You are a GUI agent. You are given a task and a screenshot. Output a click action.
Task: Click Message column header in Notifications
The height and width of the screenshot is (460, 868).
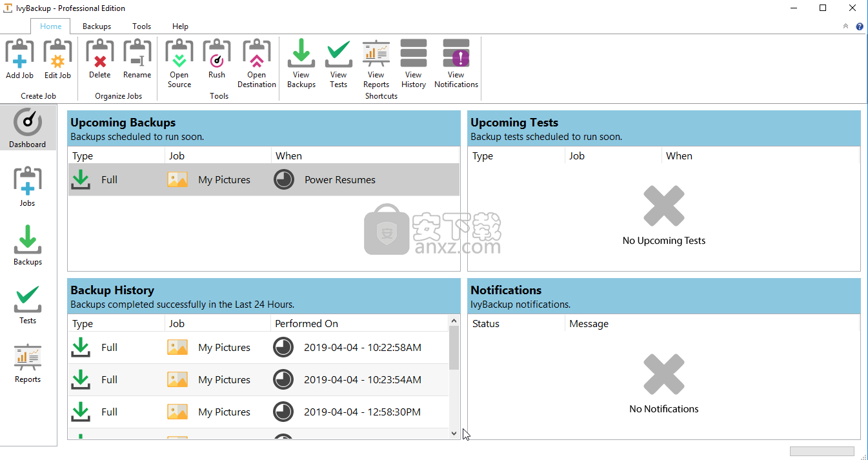[712, 323]
